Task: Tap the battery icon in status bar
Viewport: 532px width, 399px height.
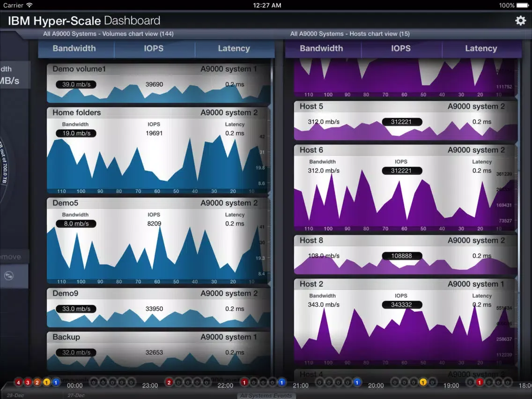Action: [522, 5]
